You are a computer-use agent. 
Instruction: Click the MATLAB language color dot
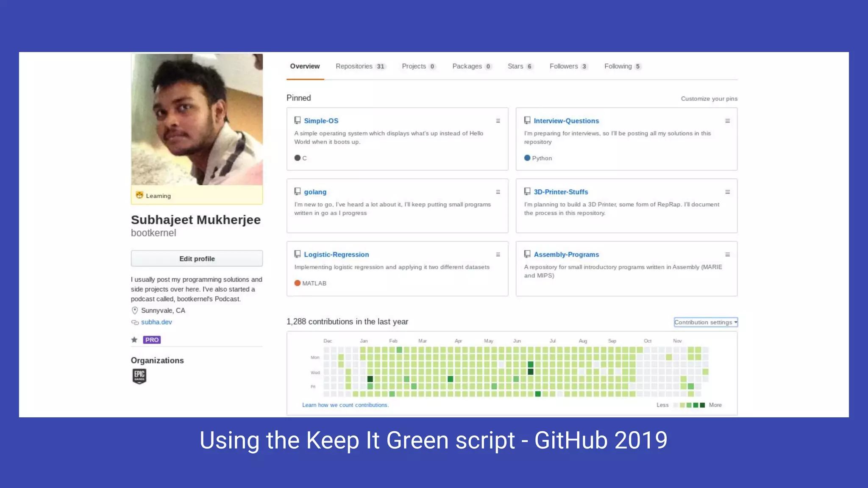tap(297, 283)
